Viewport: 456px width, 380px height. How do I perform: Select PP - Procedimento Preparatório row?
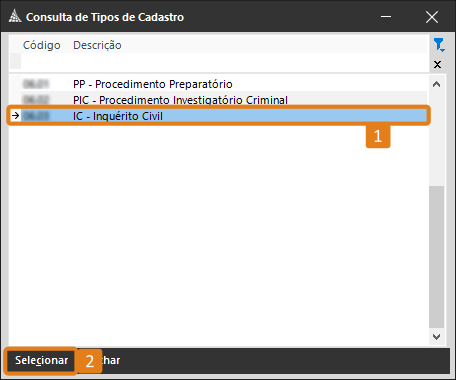pyautogui.click(x=219, y=84)
